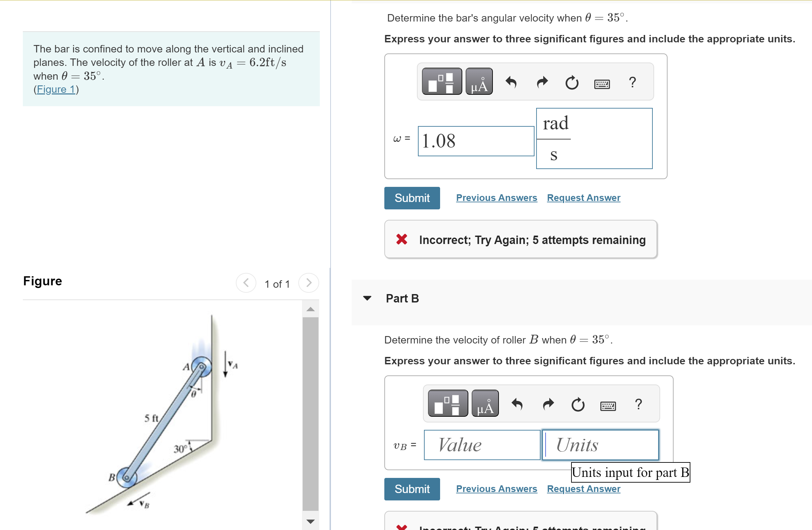The image size is (812, 530).
Task: Click Request Answer for Part B
Action: pos(583,489)
